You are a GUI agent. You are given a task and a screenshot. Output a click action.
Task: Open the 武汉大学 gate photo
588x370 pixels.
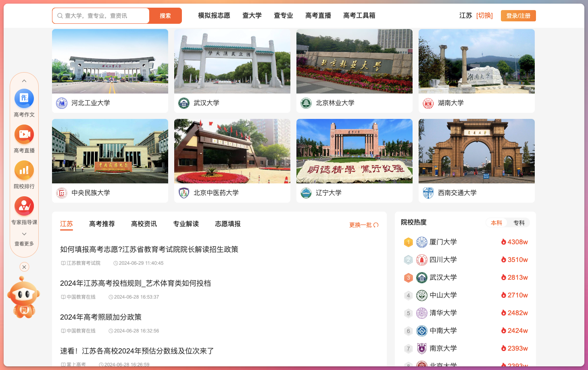click(232, 61)
